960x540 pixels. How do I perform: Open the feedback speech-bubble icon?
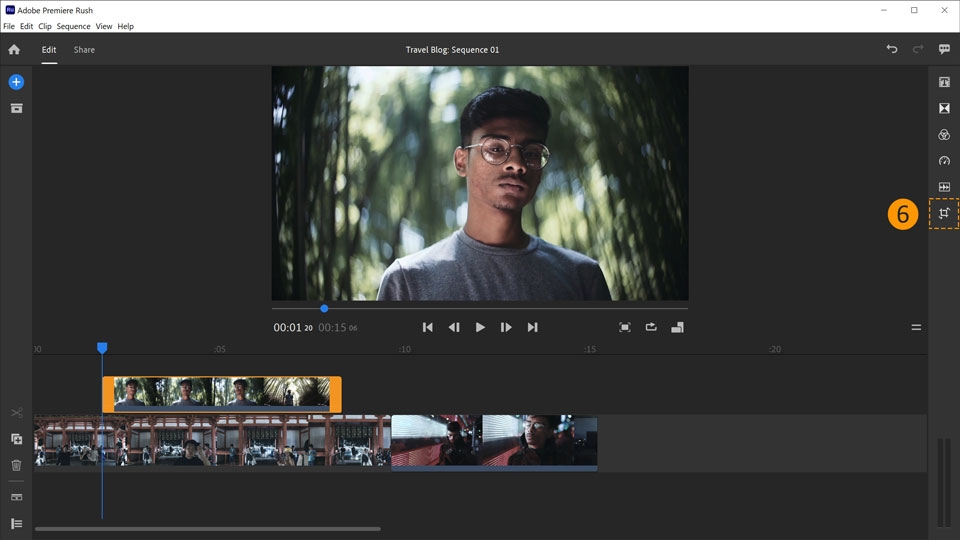(944, 49)
